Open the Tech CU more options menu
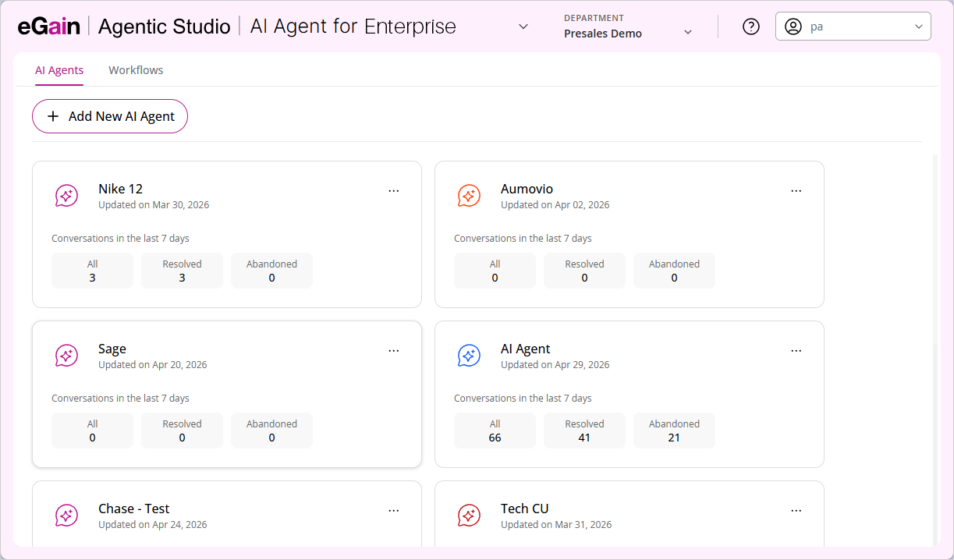The image size is (954, 560). pyautogui.click(x=796, y=510)
